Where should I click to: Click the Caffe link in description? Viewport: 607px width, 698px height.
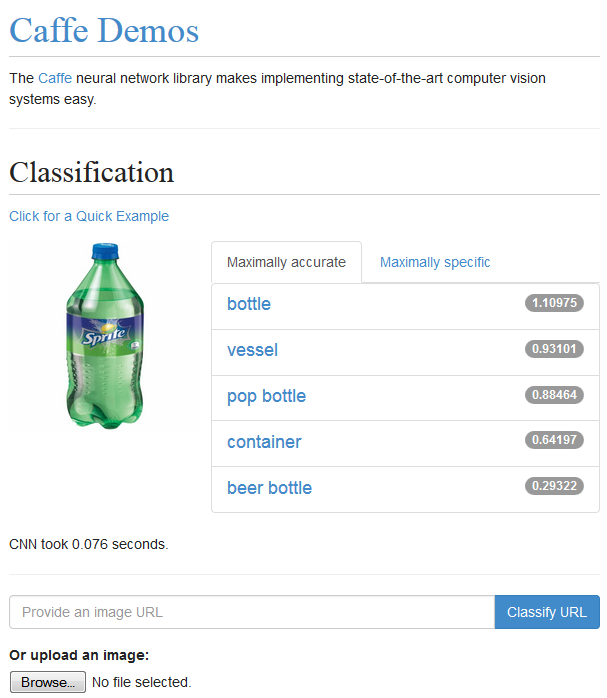point(55,78)
